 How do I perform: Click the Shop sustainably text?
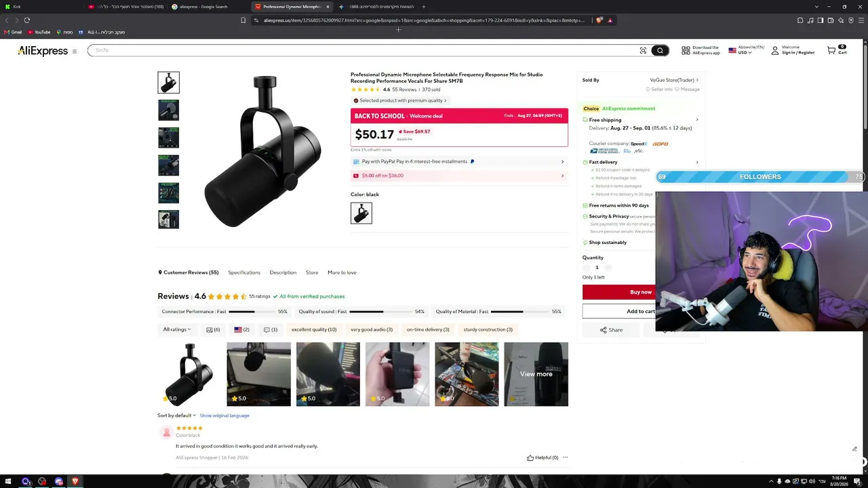[x=608, y=243]
